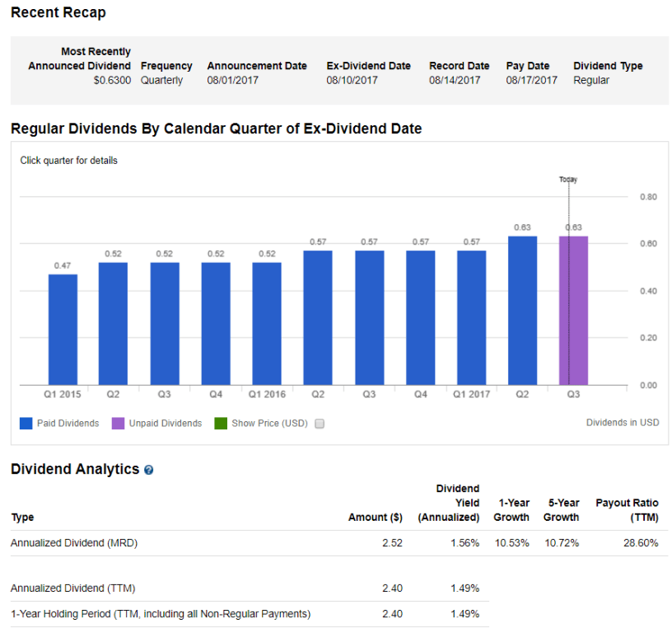Select the Q1 2015 dividend bar

click(63, 330)
